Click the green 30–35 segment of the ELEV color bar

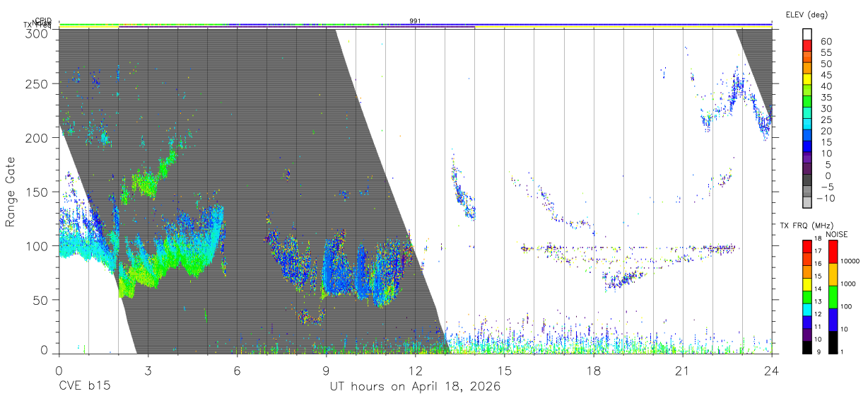(807, 103)
